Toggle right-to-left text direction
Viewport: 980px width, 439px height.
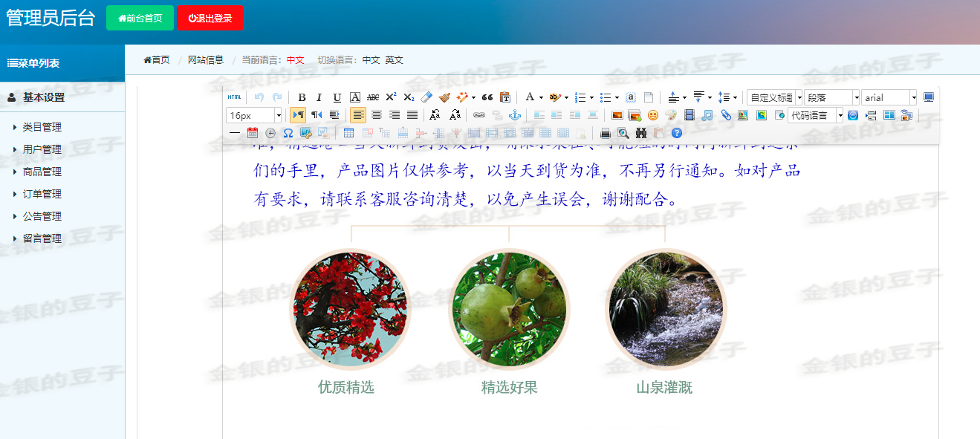click(x=317, y=115)
